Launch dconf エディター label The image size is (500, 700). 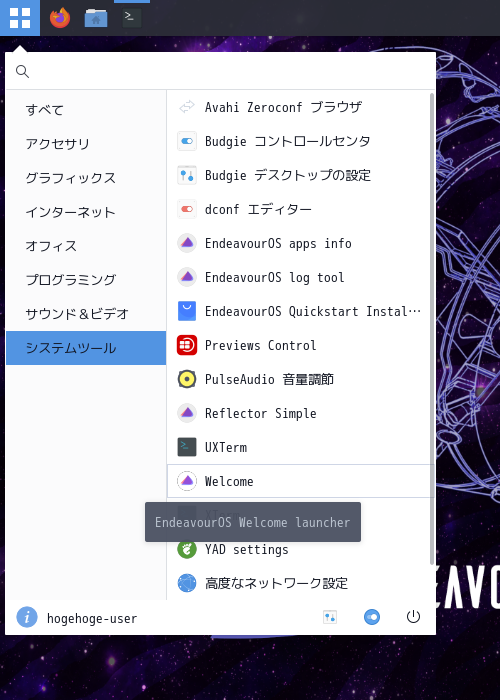(258, 209)
